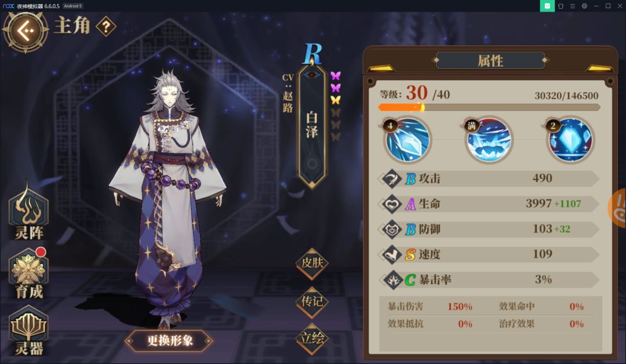Open the 灵器 sidebar icon
Screen dimensions: 626x364
click(x=28, y=332)
